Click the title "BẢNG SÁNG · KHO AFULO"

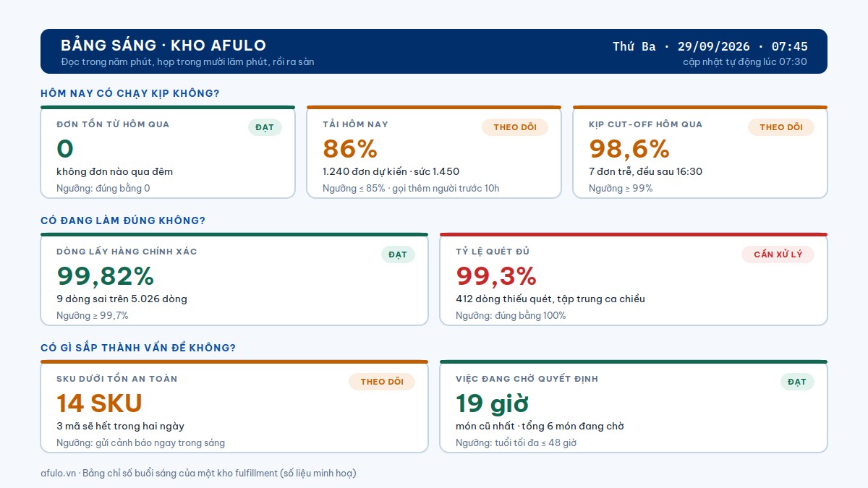[x=163, y=46]
